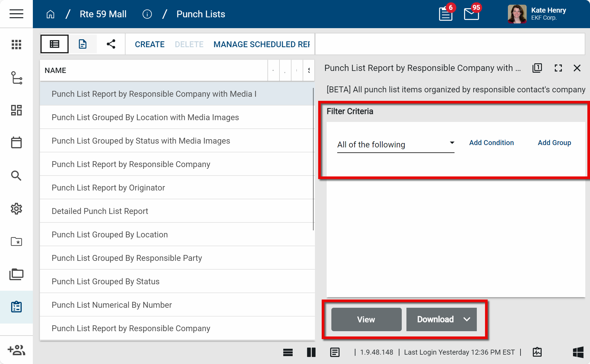590x364 pixels.
Task: Open the hamburger navigation menu
Action: pos(16,14)
